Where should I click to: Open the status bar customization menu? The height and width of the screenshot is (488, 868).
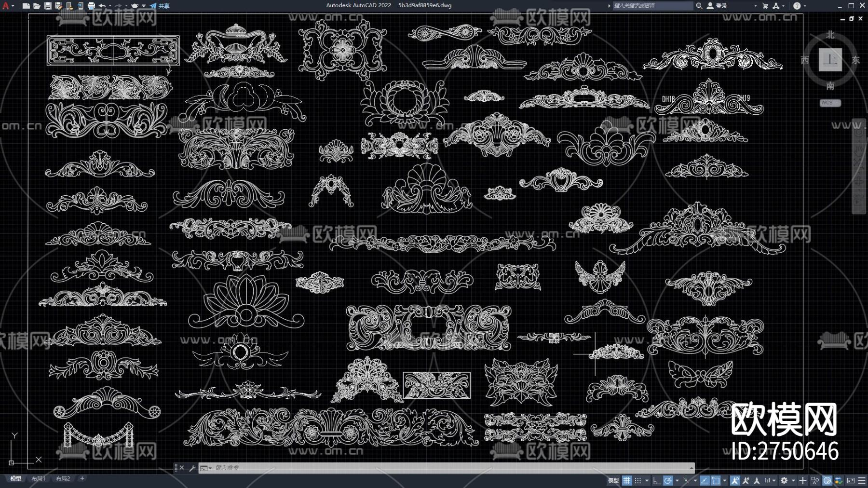tap(862, 481)
